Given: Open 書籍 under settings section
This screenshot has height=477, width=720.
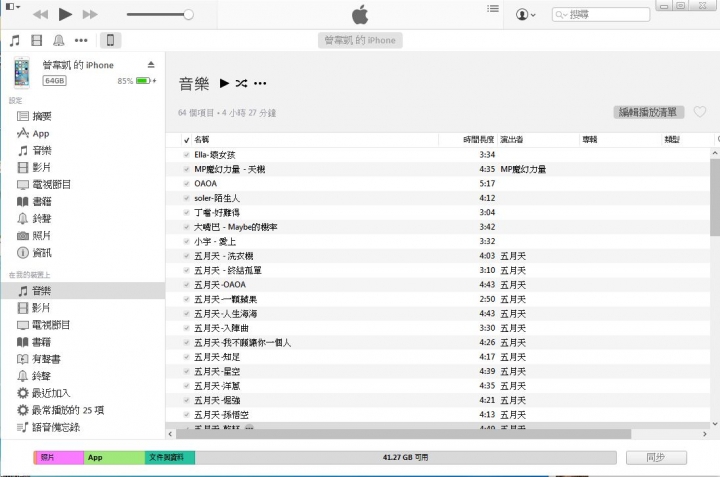Looking at the screenshot, I should tap(34, 202).
